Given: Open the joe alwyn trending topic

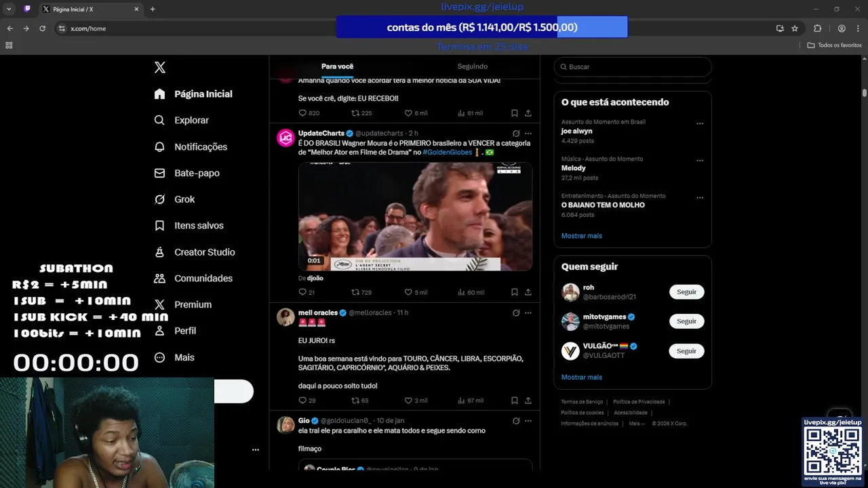Looking at the screenshot, I should coord(576,131).
